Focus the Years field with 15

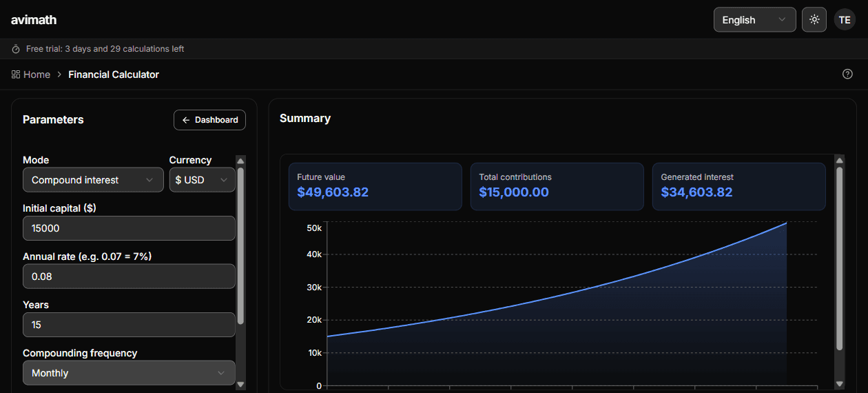(129, 325)
